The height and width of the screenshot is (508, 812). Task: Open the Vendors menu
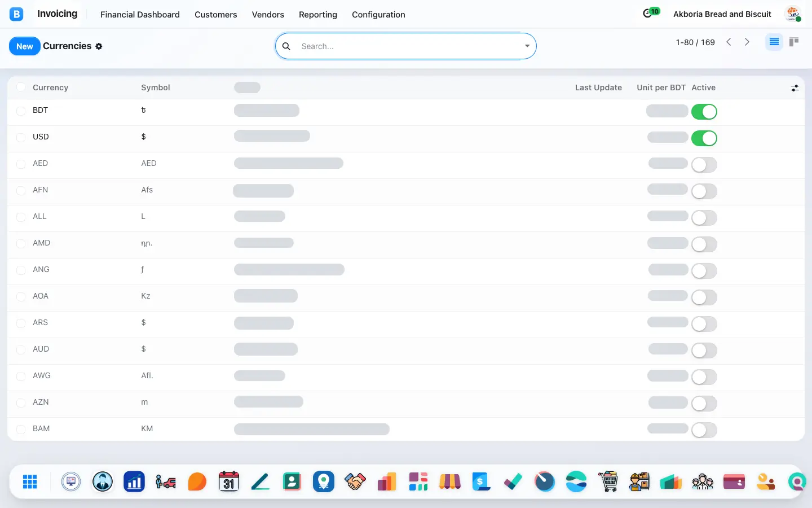tap(268, 15)
